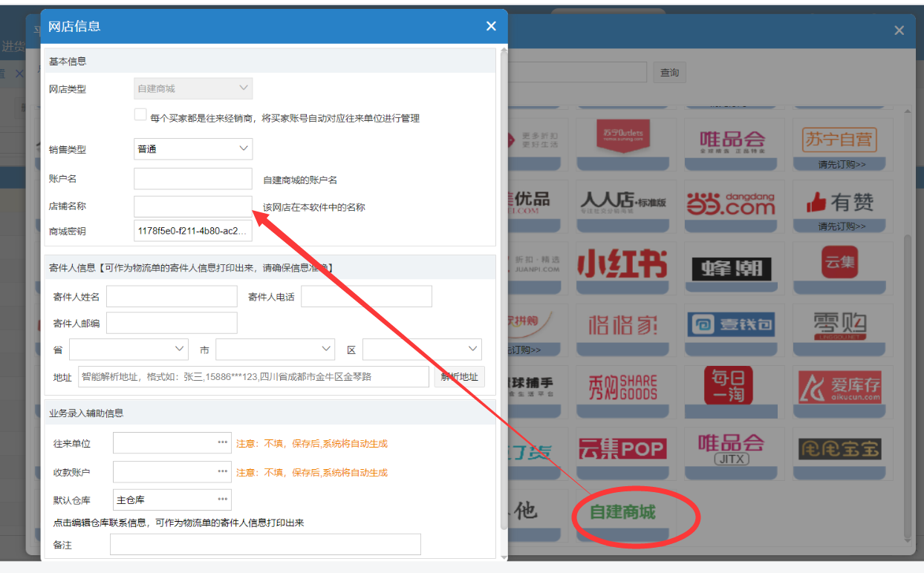Open 往来单位 picker ellipsis button
This screenshot has width=924, height=573.
click(x=223, y=442)
